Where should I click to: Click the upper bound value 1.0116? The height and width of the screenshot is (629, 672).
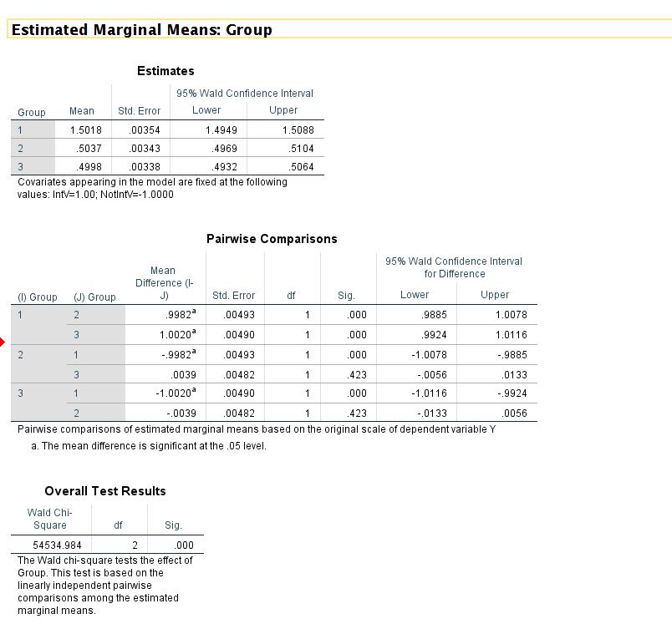[511, 335]
